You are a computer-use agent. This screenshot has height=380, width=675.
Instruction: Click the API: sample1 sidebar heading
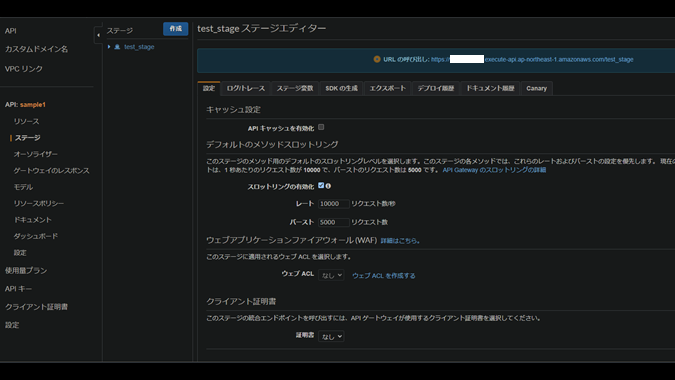click(x=25, y=105)
